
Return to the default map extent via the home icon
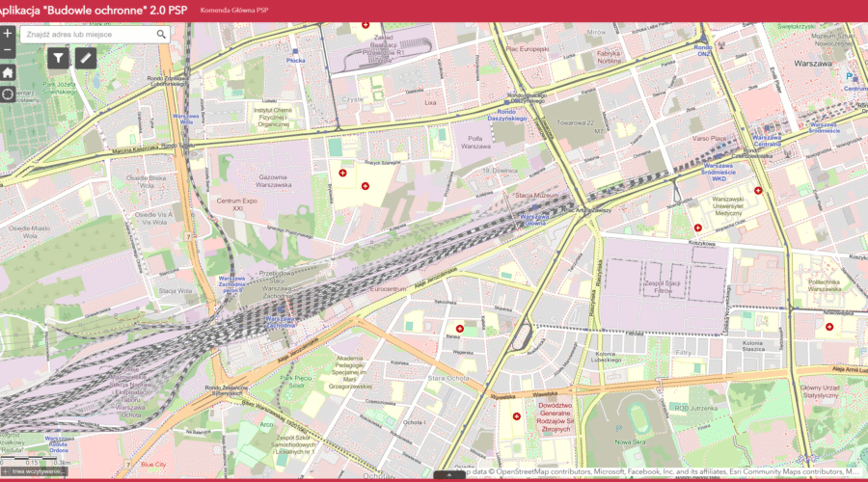(x=7, y=72)
